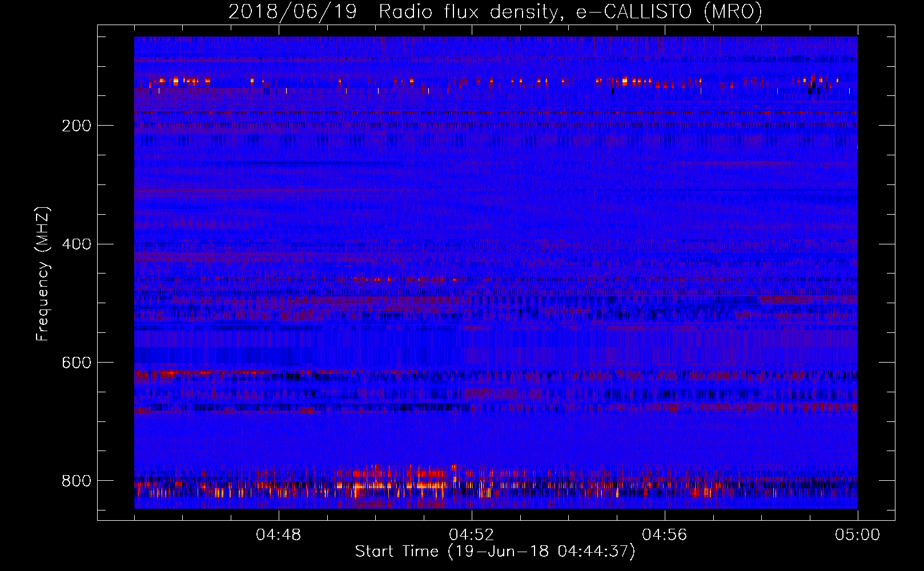The width and height of the screenshot is (924, 571).
Task: Click the 04:56 time tick label
Action: 665,535
